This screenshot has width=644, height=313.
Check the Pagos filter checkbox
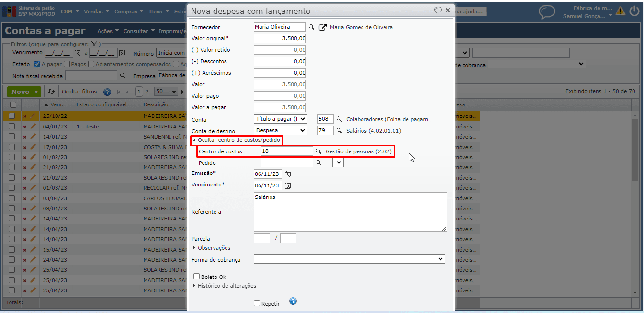click(x=67, y=64)
